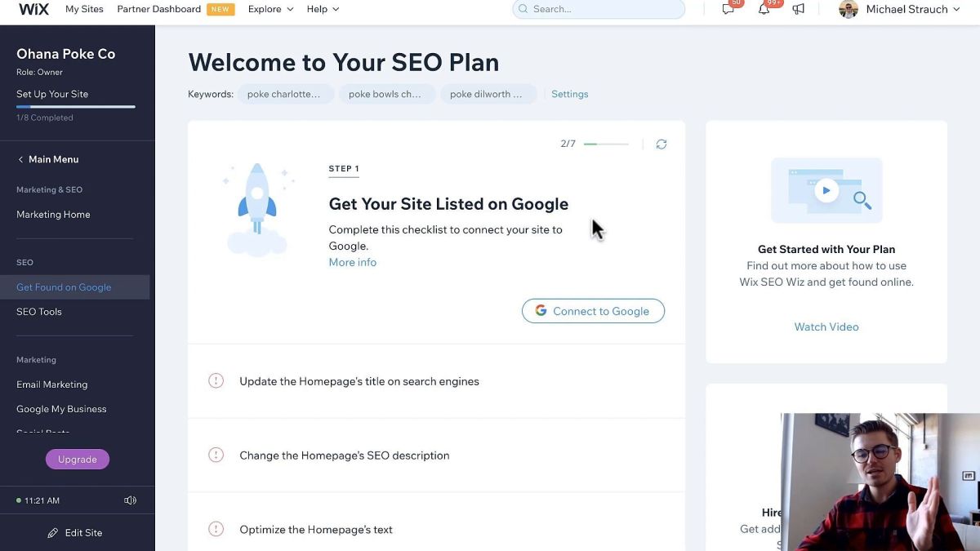Open Michael Strauch account dropdown

point(899,9)
